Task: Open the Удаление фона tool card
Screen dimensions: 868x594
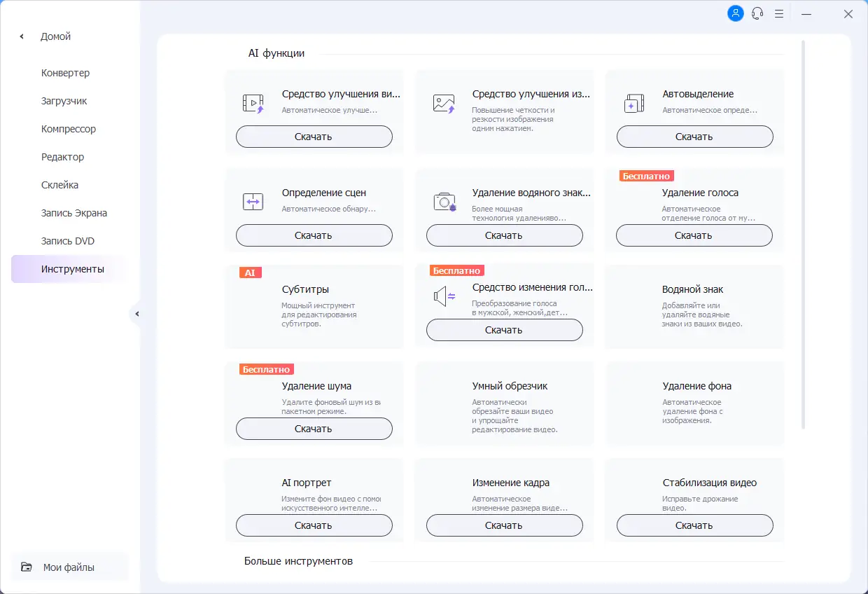Action: (x=694, y=403)
